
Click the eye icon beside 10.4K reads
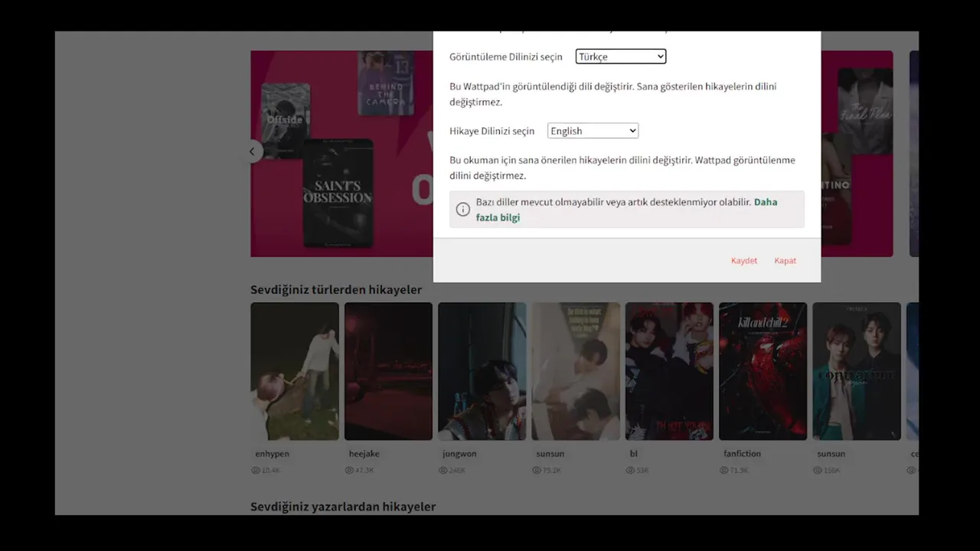(256, 471)
